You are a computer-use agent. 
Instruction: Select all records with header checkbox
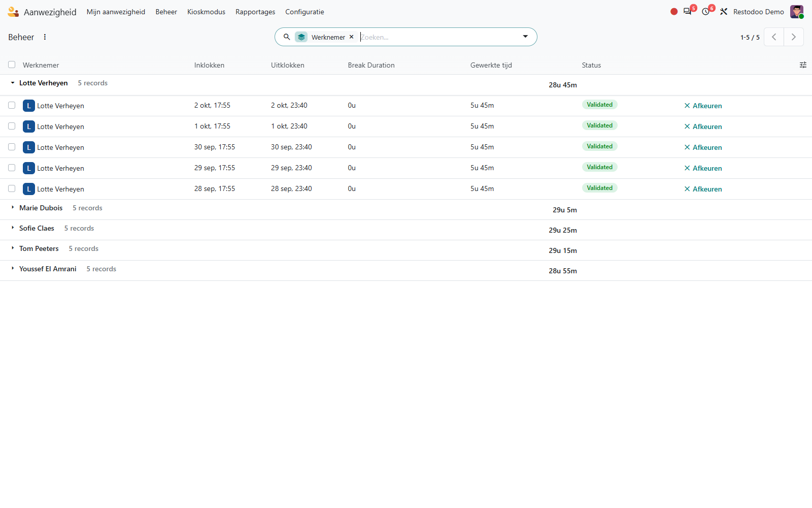[12, 65]
